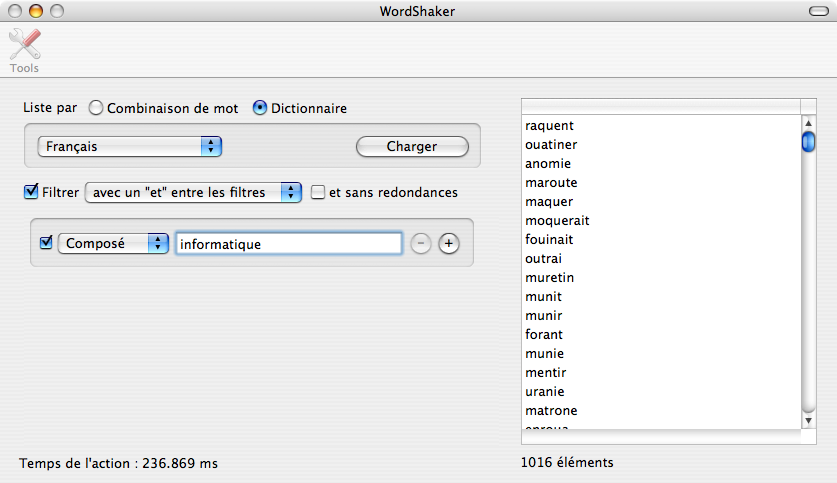Image resolution: width=837 pixels, height=483 pixels.
Task: Open the Français language dropdown
Action: (x=130, y=146)
